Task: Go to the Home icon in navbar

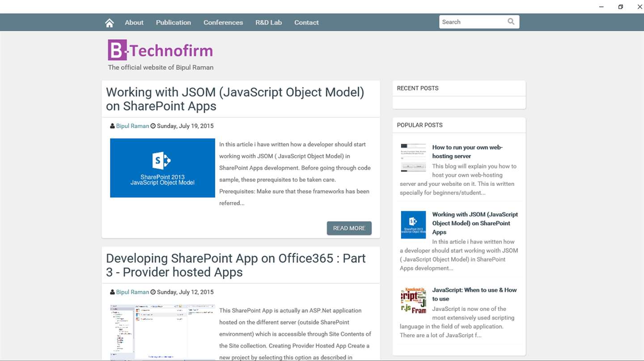Action: pos(110,23)
